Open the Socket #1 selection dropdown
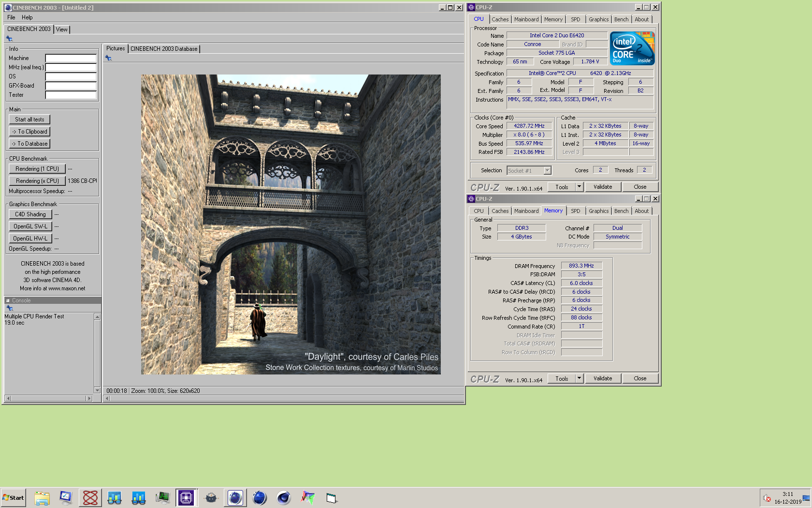The height and width of the screenshot is (508, 812). 529,170
